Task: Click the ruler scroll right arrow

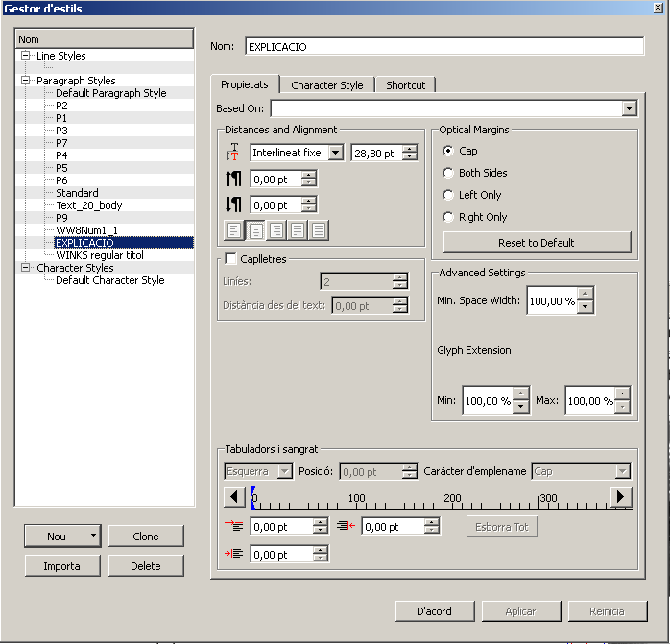Action: pos(621,497)
